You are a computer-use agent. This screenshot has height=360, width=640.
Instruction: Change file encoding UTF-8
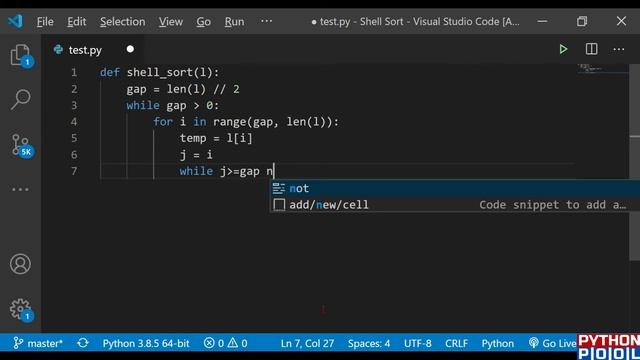click(x=418, y=343)
